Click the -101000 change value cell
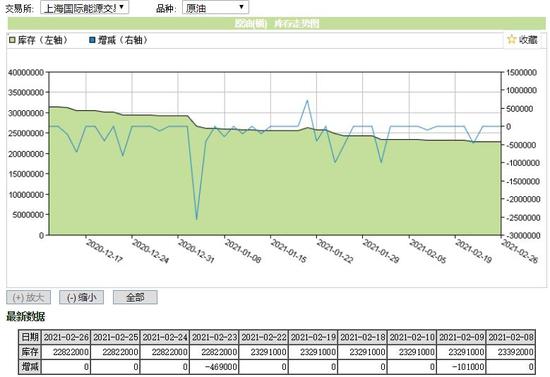The width and height of the screenshot is (550, 377). pyautogui.click(x=462, y=367)
